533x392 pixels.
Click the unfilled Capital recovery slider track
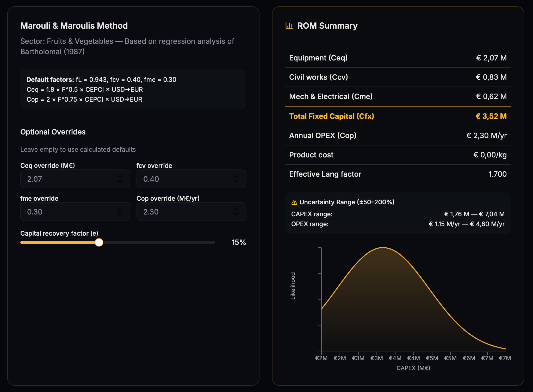[159, 242]
